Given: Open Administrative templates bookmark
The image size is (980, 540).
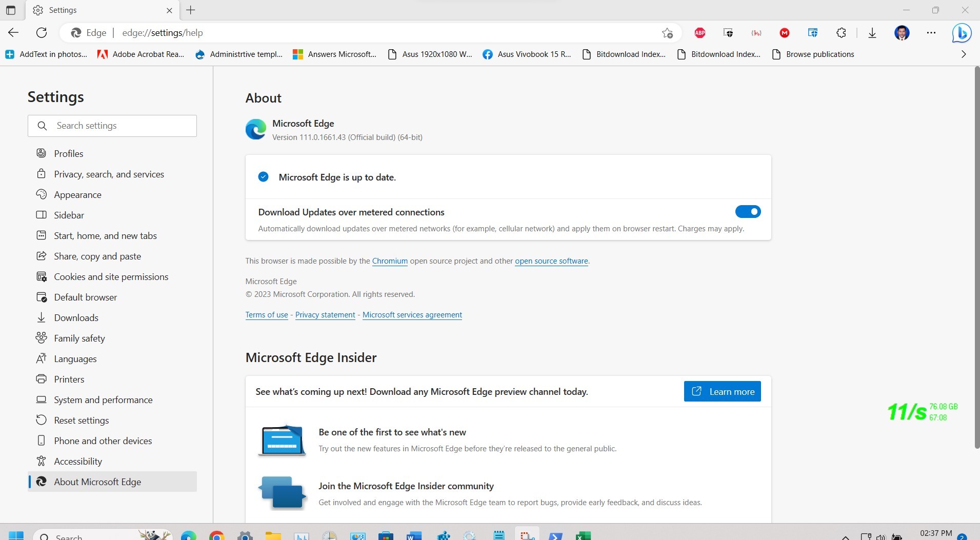Looking at the screenshot, I should pos(239,54).
